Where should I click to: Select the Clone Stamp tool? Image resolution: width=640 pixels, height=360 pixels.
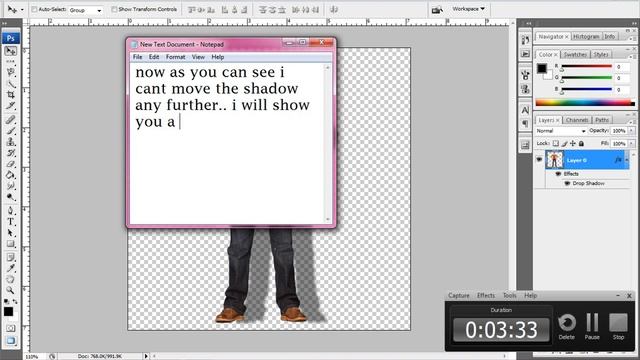(11, 142)
